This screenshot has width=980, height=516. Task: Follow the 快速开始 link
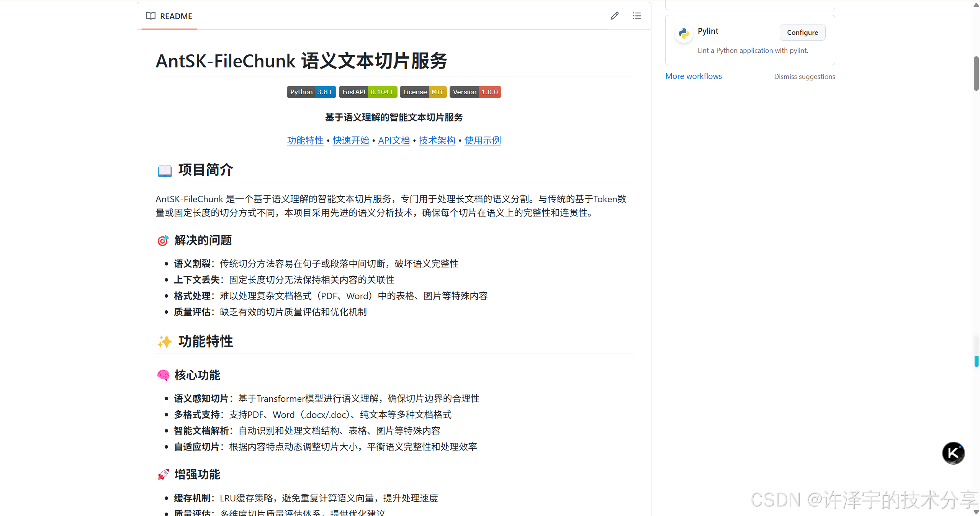pos(351,141)
